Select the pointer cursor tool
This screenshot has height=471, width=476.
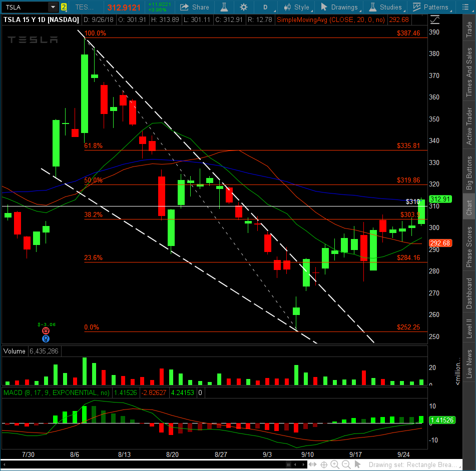357,464
